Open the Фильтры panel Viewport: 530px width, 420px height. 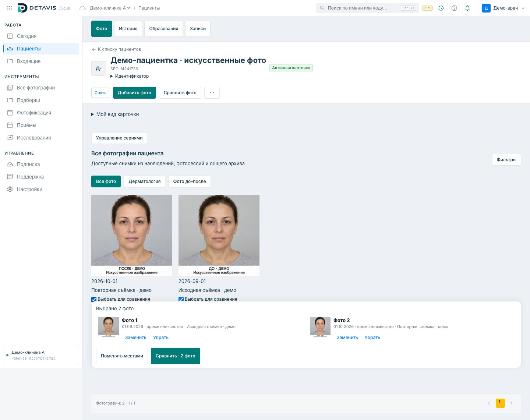tap(506, 160)
